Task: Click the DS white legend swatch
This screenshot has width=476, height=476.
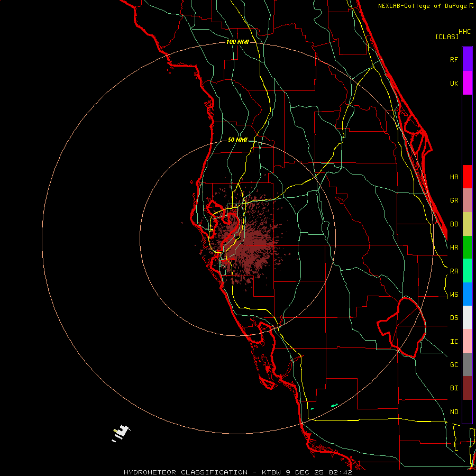Action: tap(467, 317)
